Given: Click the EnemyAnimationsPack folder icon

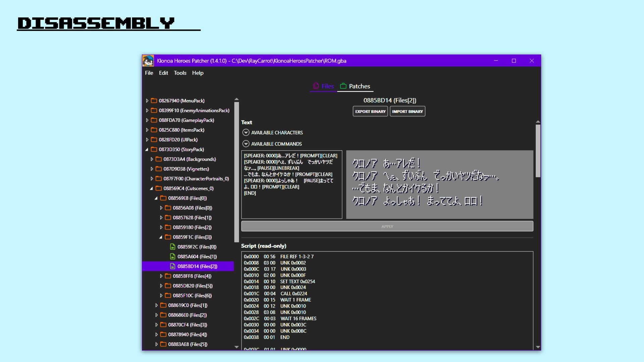Looking at the screenshot, I should tap(154, 110).
